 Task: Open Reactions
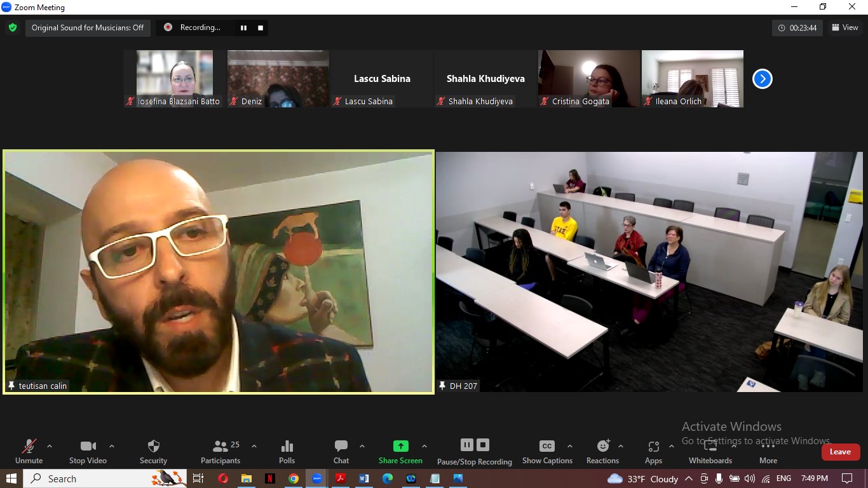pos(602,451)
